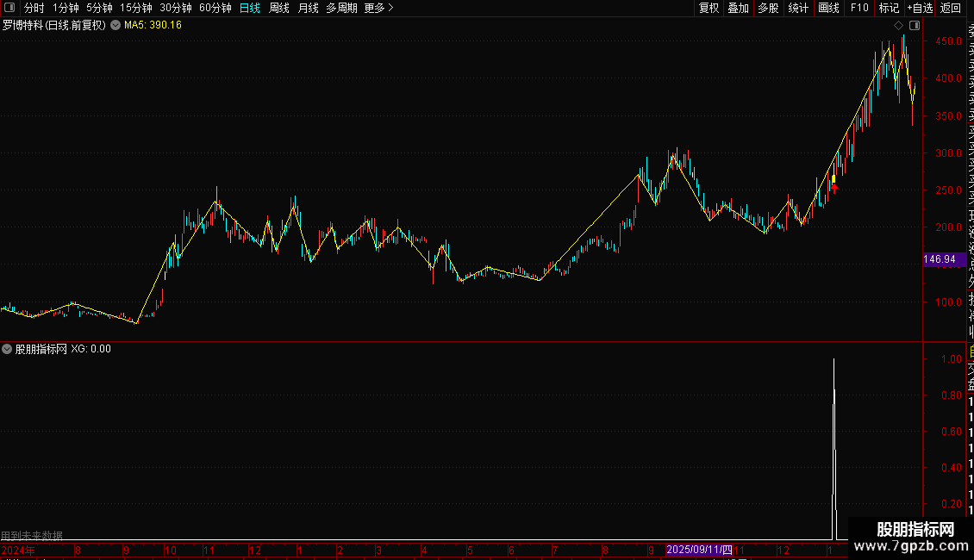The width and height of the screenshot is (974, 560).
Task: Select the 15分钟 period tab
Action: point(136,8)
